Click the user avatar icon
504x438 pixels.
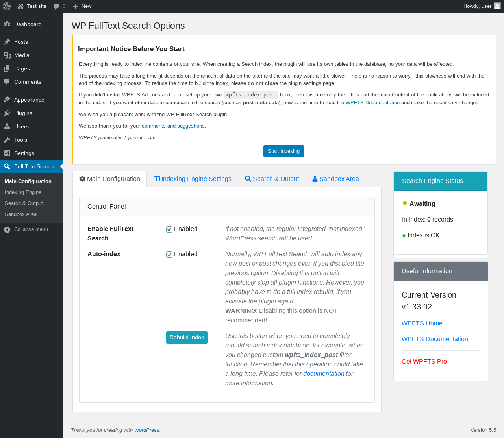[497, 6]
